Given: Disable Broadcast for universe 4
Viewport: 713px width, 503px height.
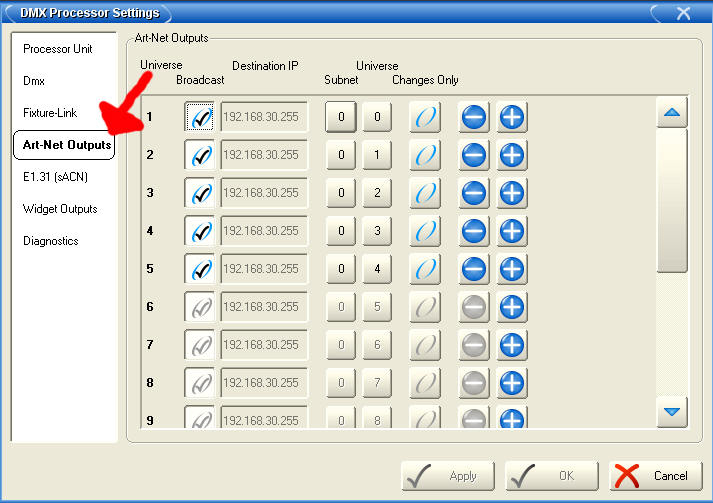Looking at the screenshot, I should click(x=201, y=231).
